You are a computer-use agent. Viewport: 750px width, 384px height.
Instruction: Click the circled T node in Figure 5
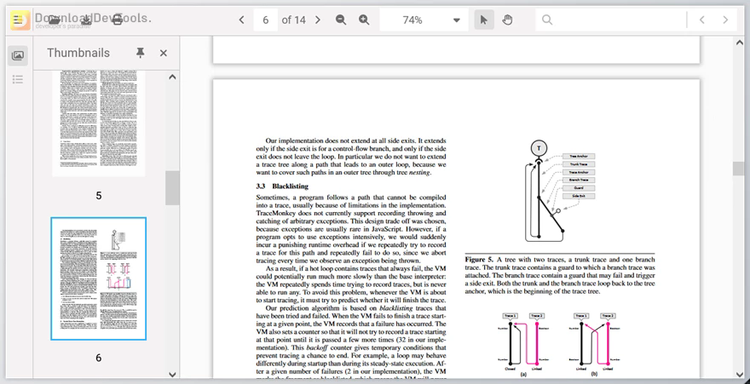pos(539,148)
